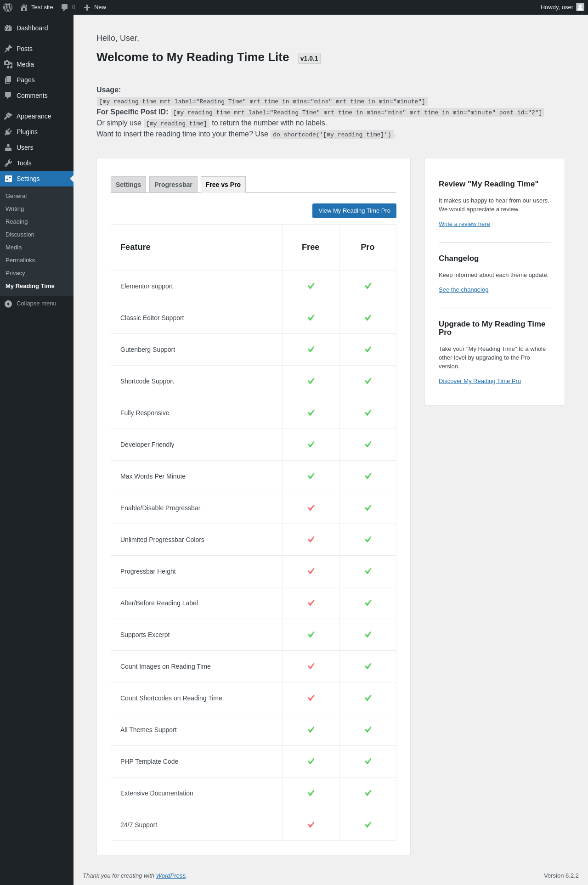Click the Free column header
Image resolution: width=588 pixels, height=885 pixels.
pyautogui.click(x=311, y=247)
